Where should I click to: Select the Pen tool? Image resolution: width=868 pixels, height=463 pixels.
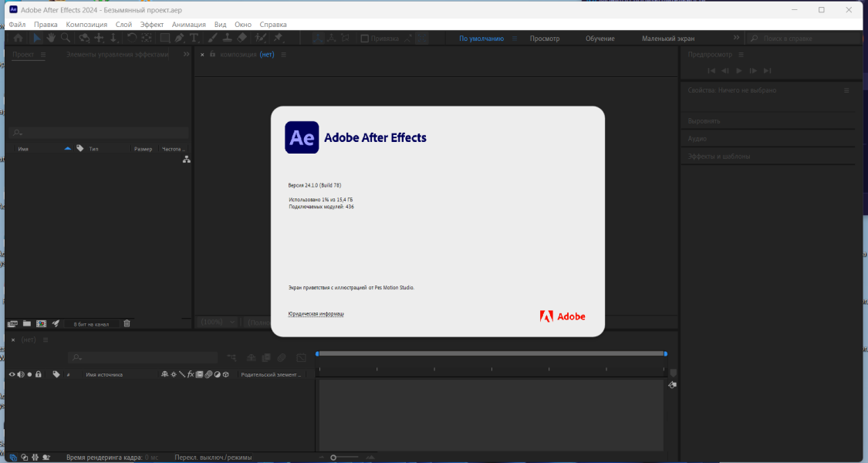tap(179, 38)
